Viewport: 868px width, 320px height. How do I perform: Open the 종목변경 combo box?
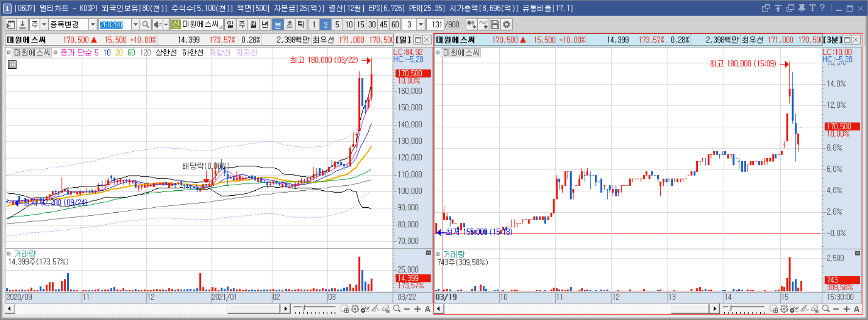(72, 24)
